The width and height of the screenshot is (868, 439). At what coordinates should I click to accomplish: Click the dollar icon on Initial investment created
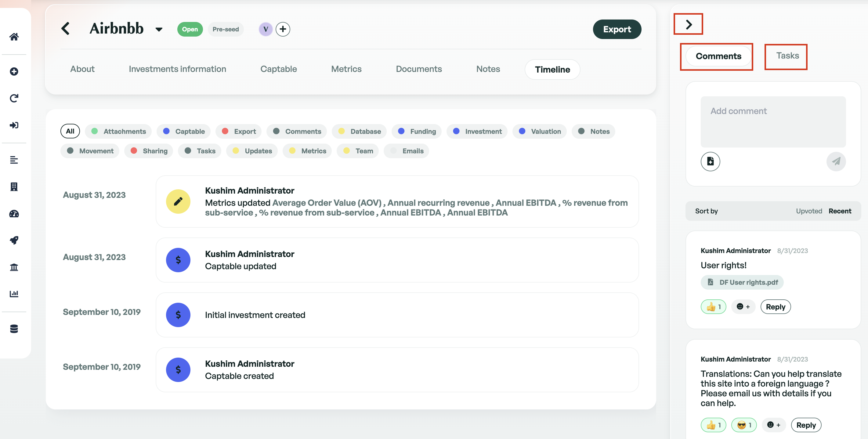[178, 315]
